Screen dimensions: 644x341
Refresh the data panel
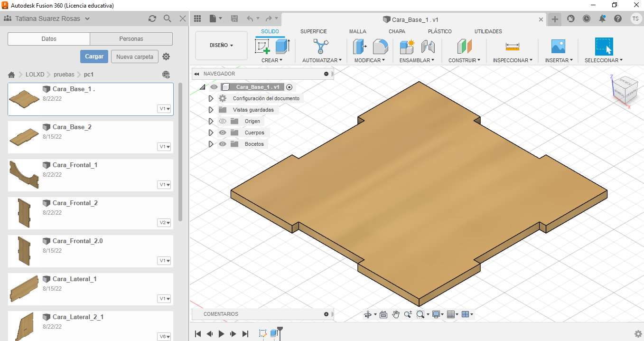pos(152,19)
